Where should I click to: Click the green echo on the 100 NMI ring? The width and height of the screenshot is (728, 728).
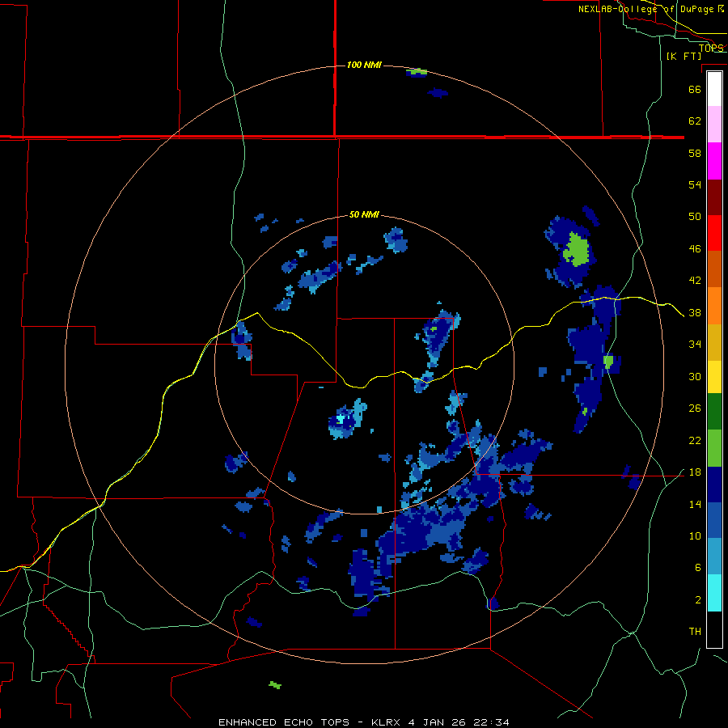(x=417, y=71)
